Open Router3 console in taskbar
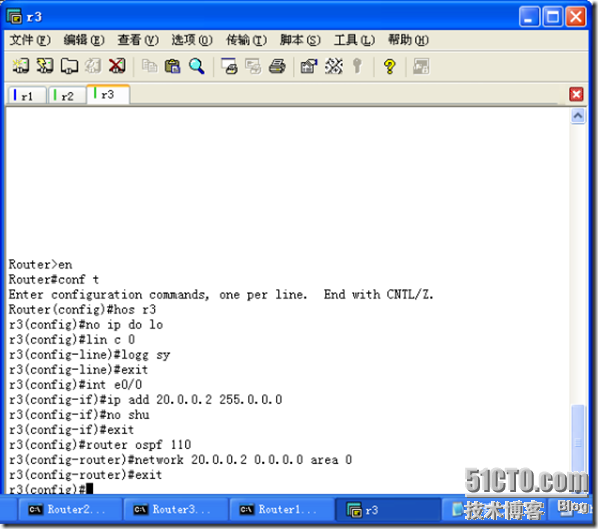The width and height of the screenshot is (598, 529). [x=175, y=510]
